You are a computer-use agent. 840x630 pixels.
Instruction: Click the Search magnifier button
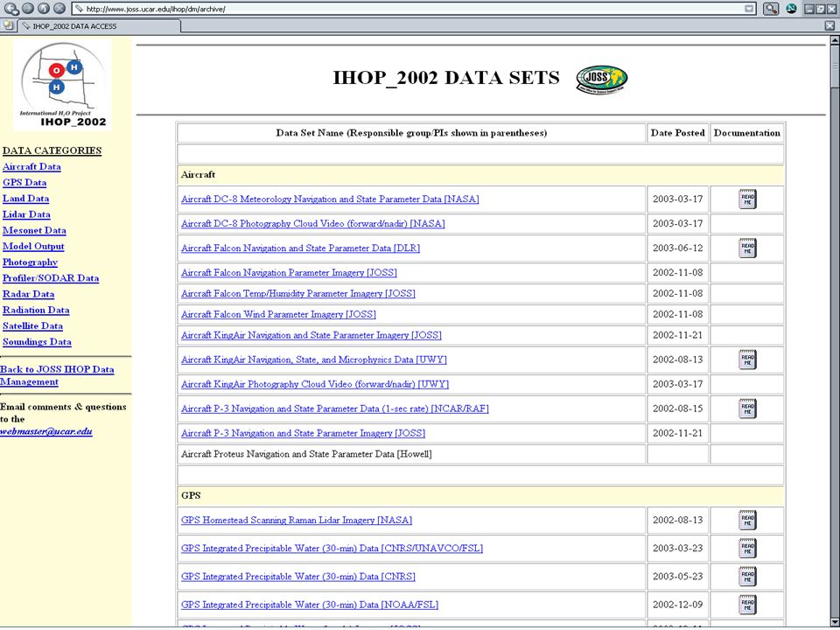pyautogui.click(x=771, y=9)
